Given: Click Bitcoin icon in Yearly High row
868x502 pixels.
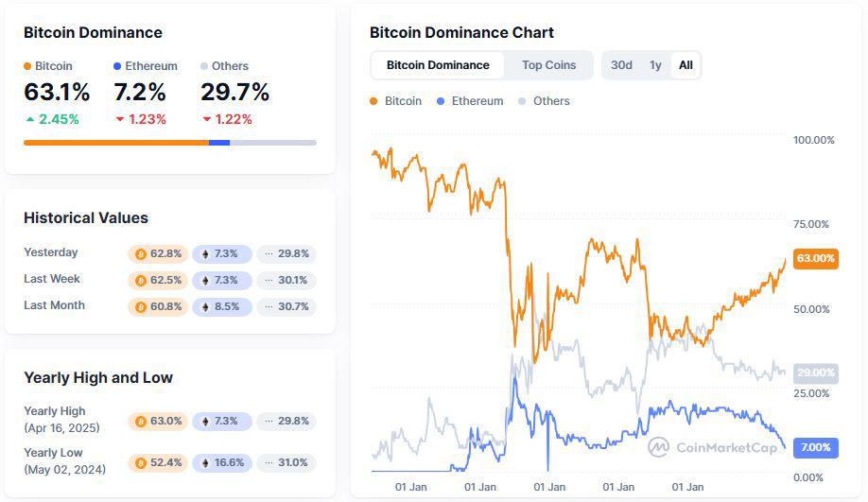Looking at the screenshot, I should [x=142, y=421].
